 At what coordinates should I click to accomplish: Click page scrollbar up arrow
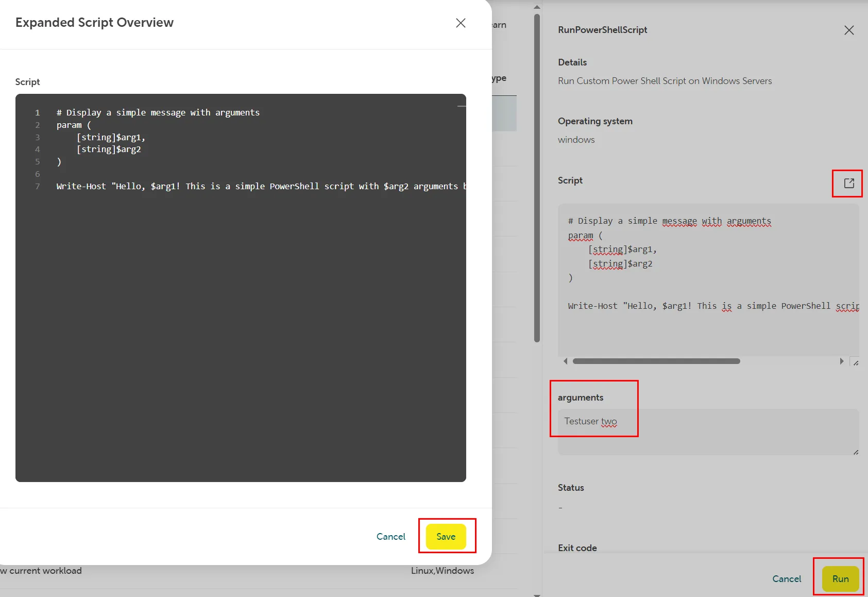click(537, 7)
